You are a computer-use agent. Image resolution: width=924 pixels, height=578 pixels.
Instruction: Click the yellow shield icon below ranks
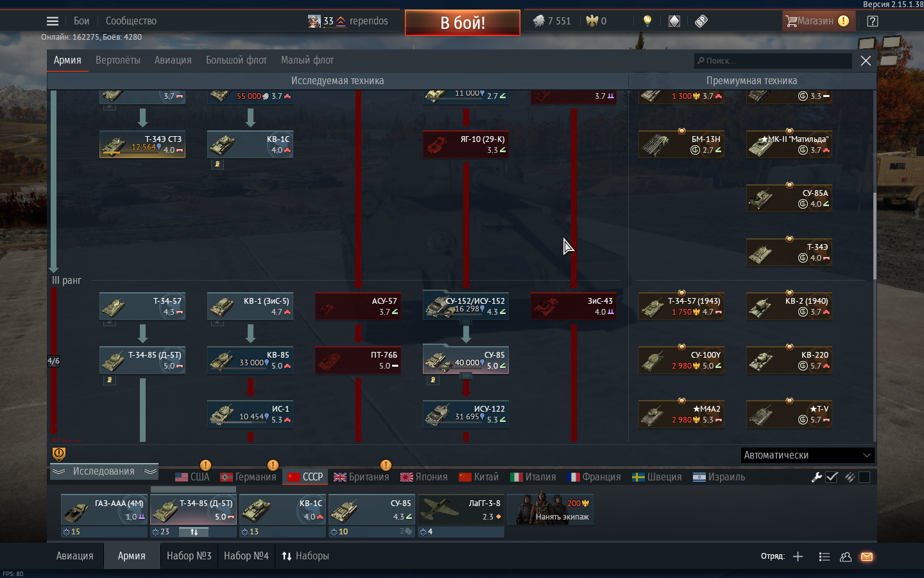(59, 454)
